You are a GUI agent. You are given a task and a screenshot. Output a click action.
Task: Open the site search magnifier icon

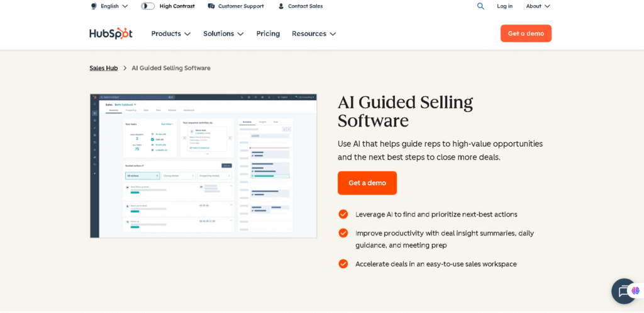pyautogui.click(x=480, y=6)
